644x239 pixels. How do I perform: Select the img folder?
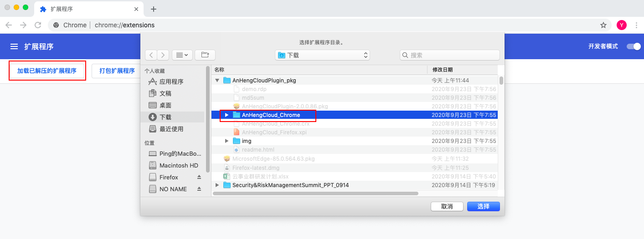click(355, 141)
